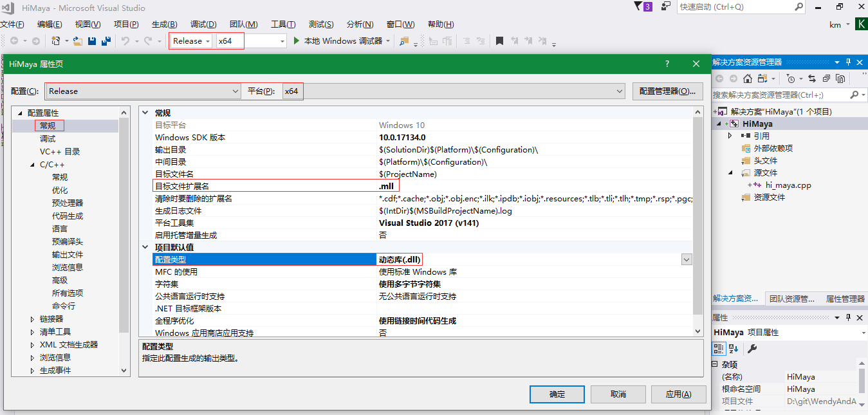Open the dialog 配置 Release combo box
This screenshot has height=415, width=868.
click(x=143, y=91)
